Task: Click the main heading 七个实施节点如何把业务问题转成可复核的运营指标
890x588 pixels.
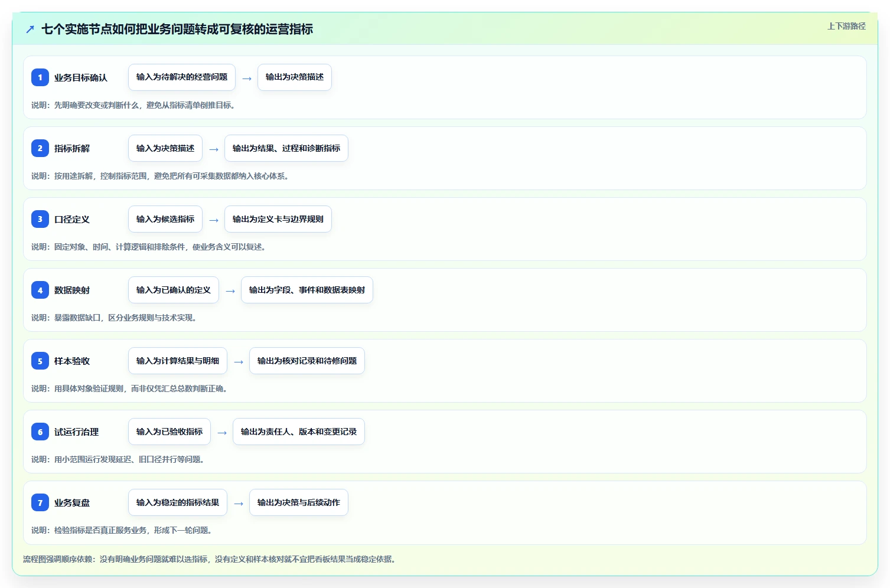Action: pyautogui.click(x=177, y=29)
